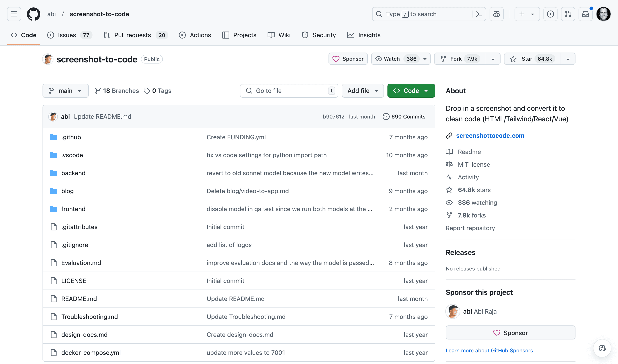Click the eye icon beside 386 watching

[x=449, y=203]
